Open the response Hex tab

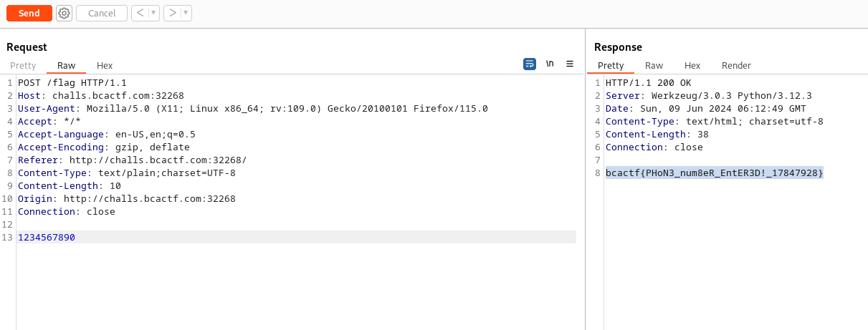(x=692, y=65)
